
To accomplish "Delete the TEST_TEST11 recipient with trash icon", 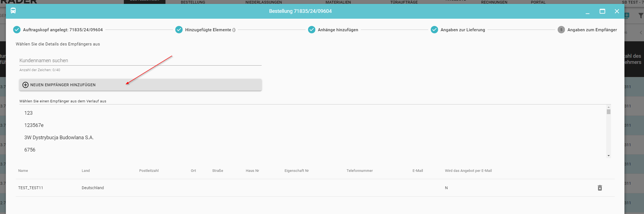I will [600, 188].
